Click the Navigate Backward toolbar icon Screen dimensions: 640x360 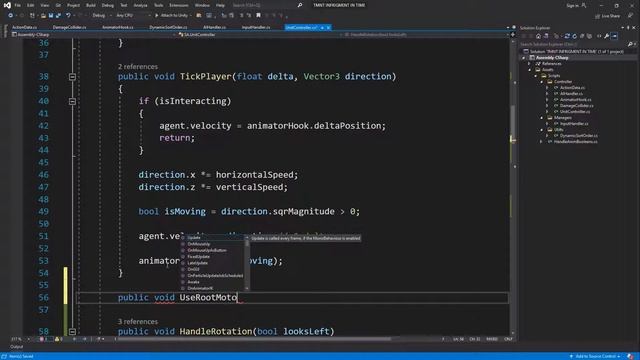(10, 16)
